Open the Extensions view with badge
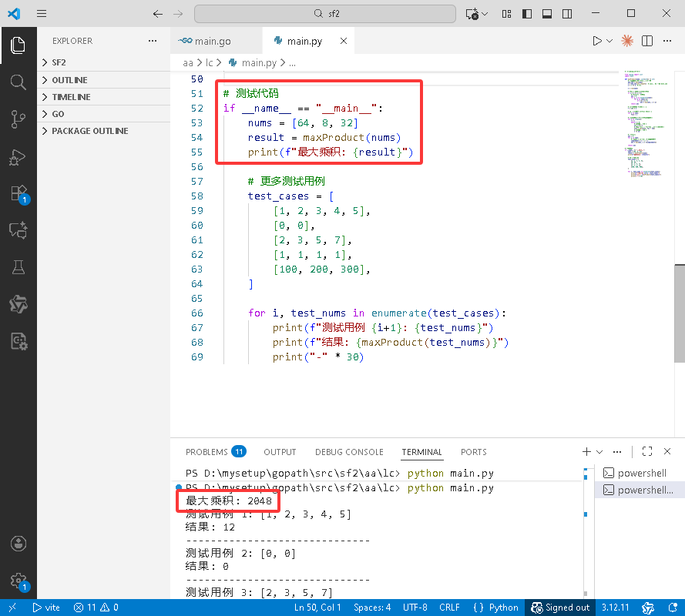Screen dimensions: 685x616 pyautogui.click(x=19, y=194)
